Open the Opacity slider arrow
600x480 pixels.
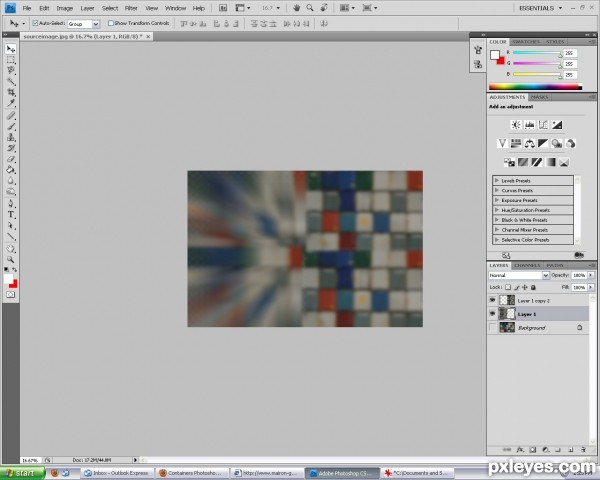coord(591,275)
